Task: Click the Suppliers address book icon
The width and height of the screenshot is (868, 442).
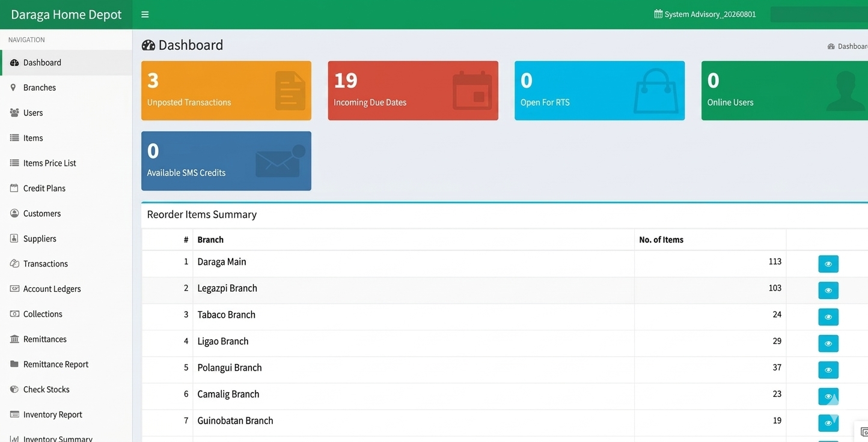Action: click(14, 238)
